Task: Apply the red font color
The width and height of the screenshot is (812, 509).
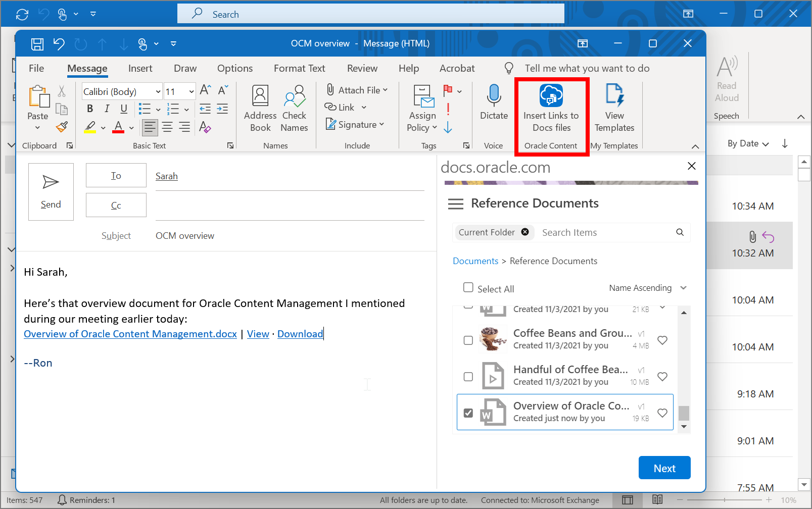Action: tap(118, 127)
